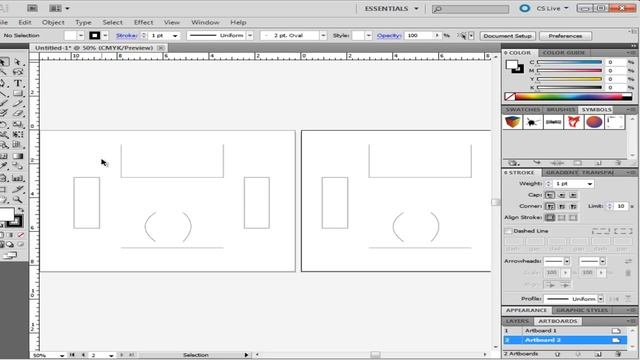640x360 pixels.
Task: Click the Stroke box in the Tools panel
Action: (x=15, y=222)
